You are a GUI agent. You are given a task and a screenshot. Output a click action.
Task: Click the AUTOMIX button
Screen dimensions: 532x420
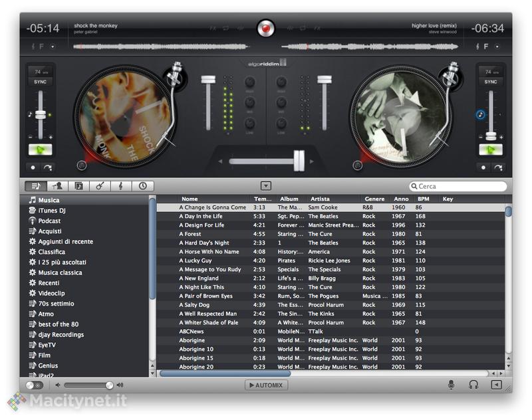(266, 385)
